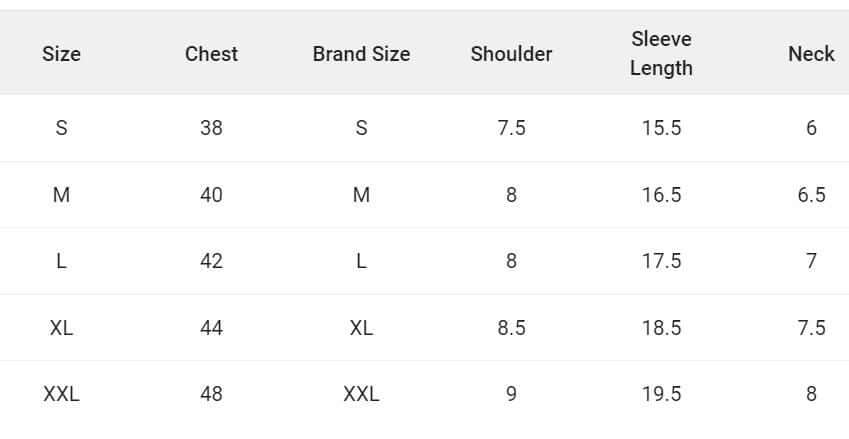Screen dimensions: 849x439
Task: Click sleeve length value 16.5
Action: coord(661,195)
